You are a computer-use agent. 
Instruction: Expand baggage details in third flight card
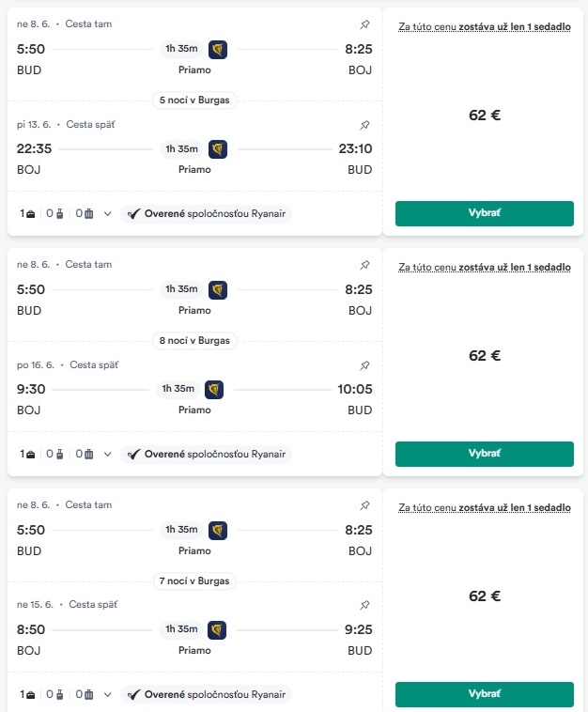pos(108,695)
